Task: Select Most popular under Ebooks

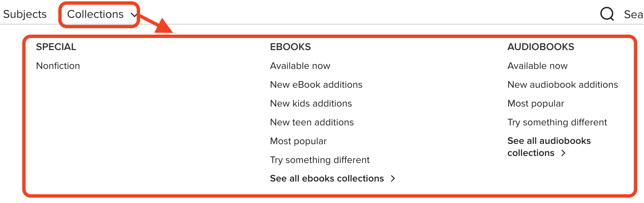Action: 298,141
